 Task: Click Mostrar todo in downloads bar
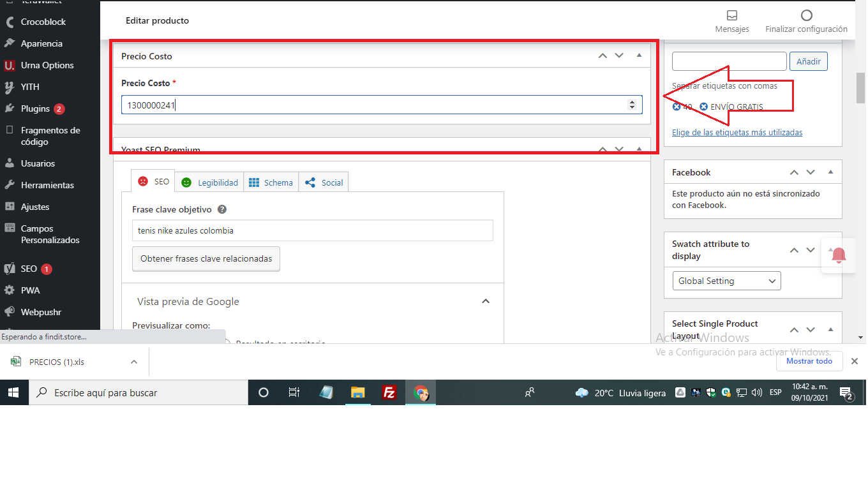(x=809, y=361)
